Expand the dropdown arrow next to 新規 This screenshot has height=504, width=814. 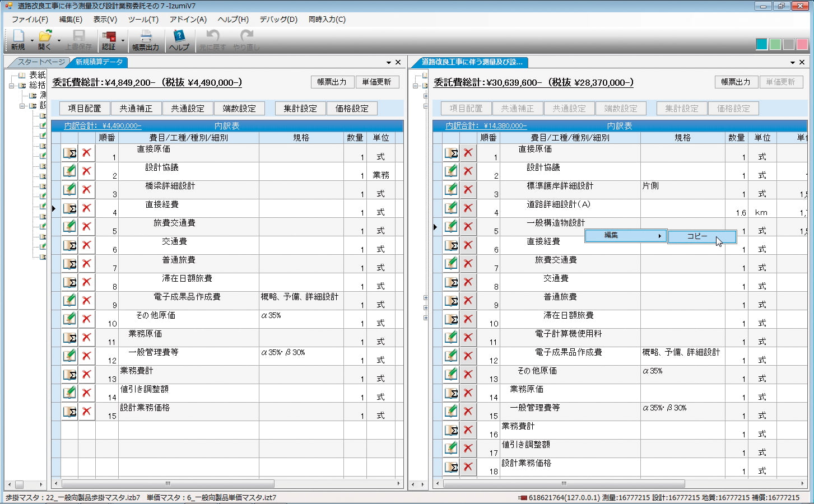click(32, 41)
